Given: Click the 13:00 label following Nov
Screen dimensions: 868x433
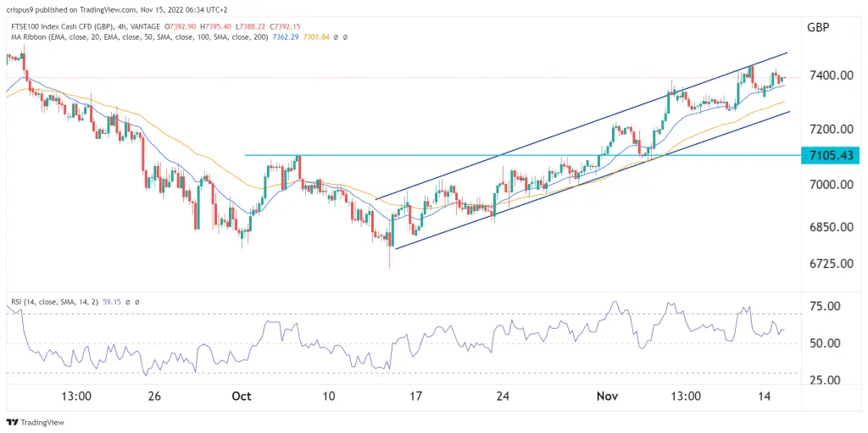Looking at the screenshot, I should point(684,397).
